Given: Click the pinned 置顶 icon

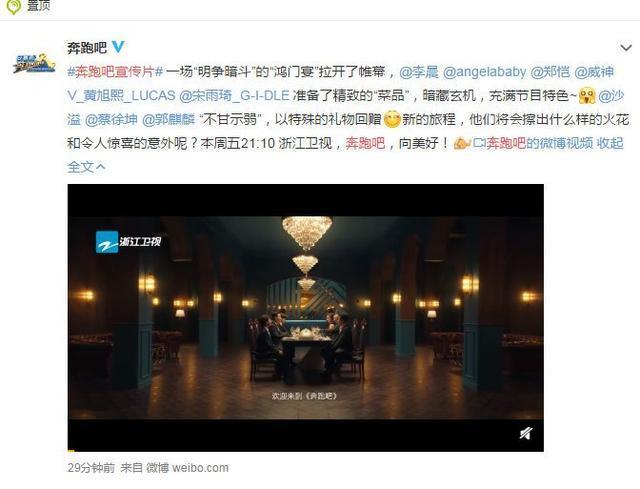Looking at the screenshot, I should pos(14,6).
